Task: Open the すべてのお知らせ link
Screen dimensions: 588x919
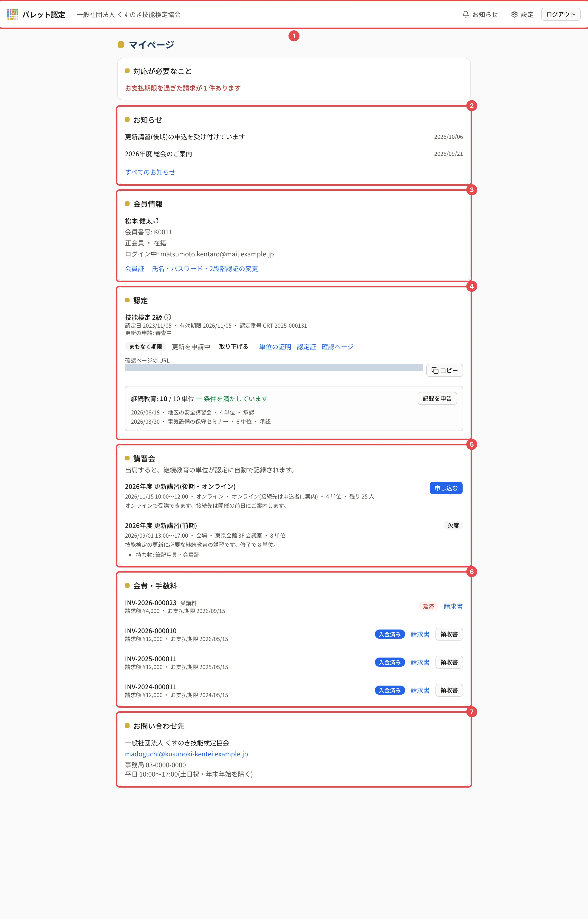Action: (x=150, y=172)
